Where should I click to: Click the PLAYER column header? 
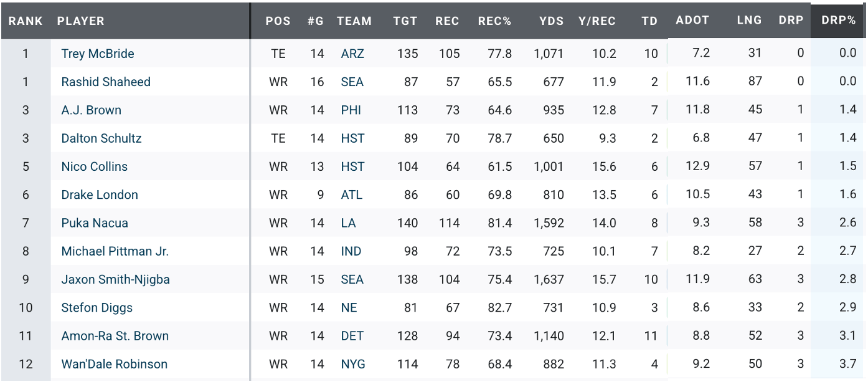coord(81,21)
